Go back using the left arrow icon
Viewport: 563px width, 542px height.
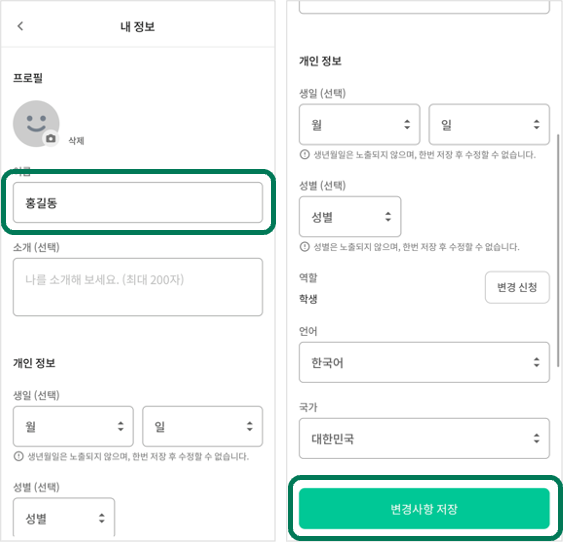click(20, 26)
